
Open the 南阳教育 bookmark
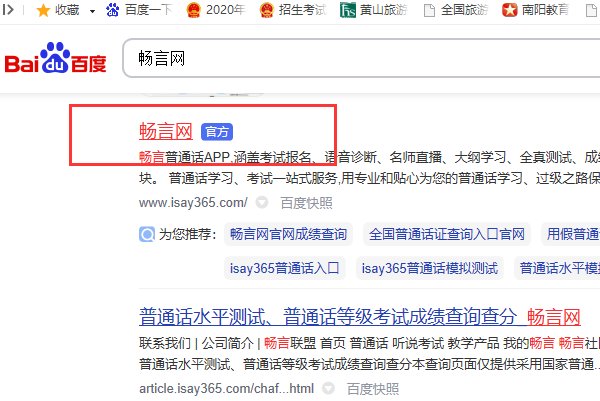point(536,10)
